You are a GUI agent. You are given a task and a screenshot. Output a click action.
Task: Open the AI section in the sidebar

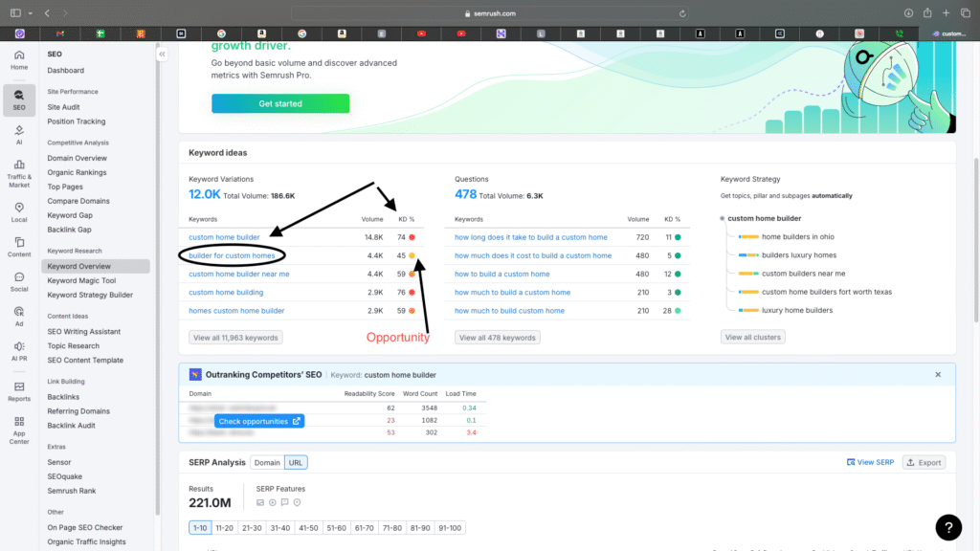pyautogui.click(x=18, y=136)
